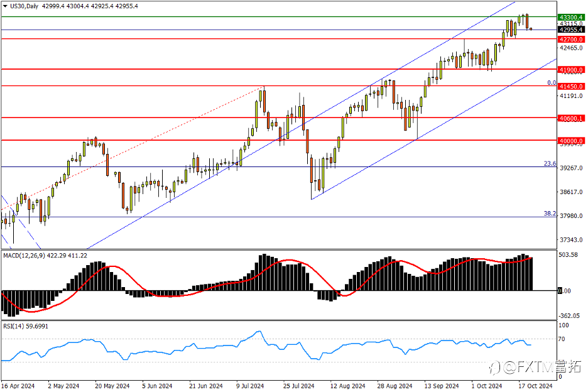This screenshot has width=588, height=392.
Task: Open the chart dropdown arrow beside US30,Daily
Action: (x=5, y=6)
